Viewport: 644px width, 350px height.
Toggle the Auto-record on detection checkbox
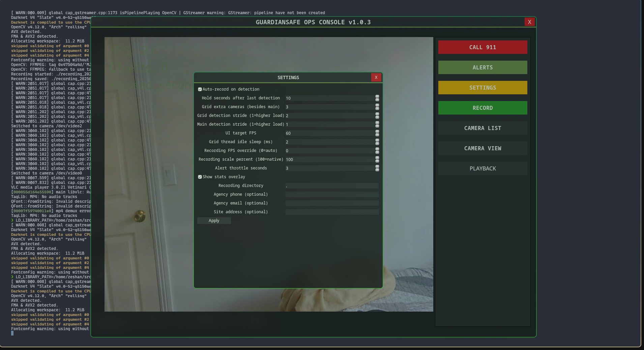point(200,89)
